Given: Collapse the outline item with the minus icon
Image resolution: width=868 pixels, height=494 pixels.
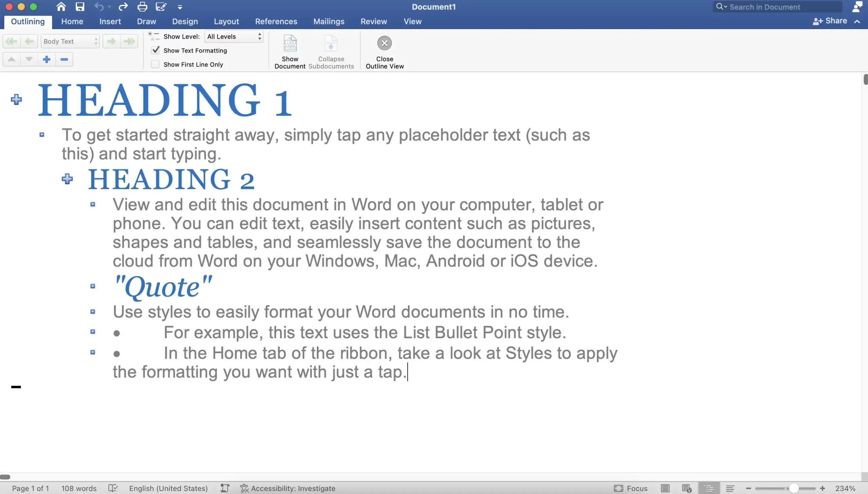Looking at the screenshot, I should (64, 59).
